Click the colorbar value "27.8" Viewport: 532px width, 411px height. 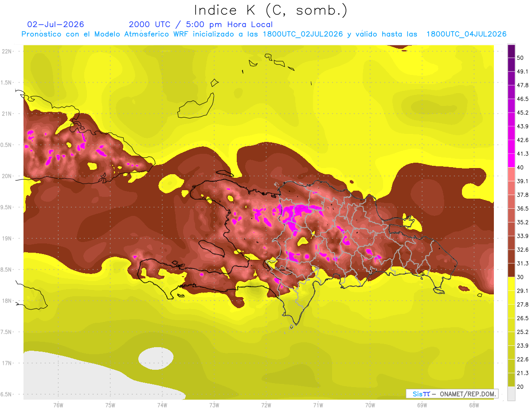(523, 305)
